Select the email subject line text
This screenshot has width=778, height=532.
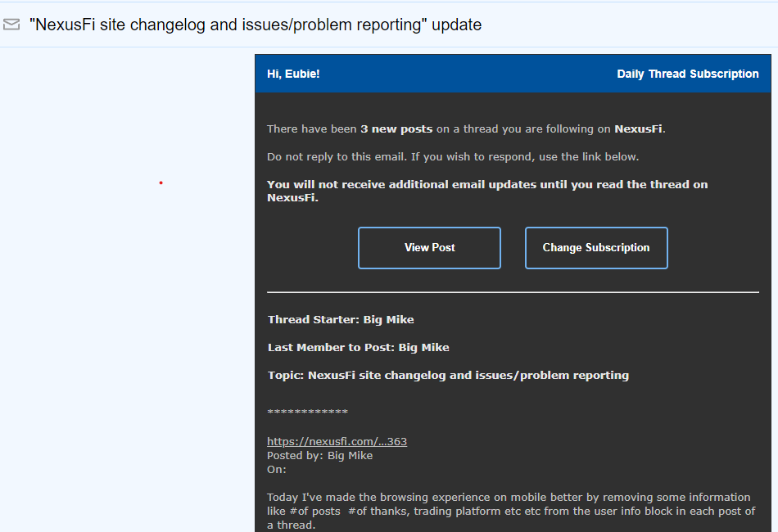pos(256,25)
